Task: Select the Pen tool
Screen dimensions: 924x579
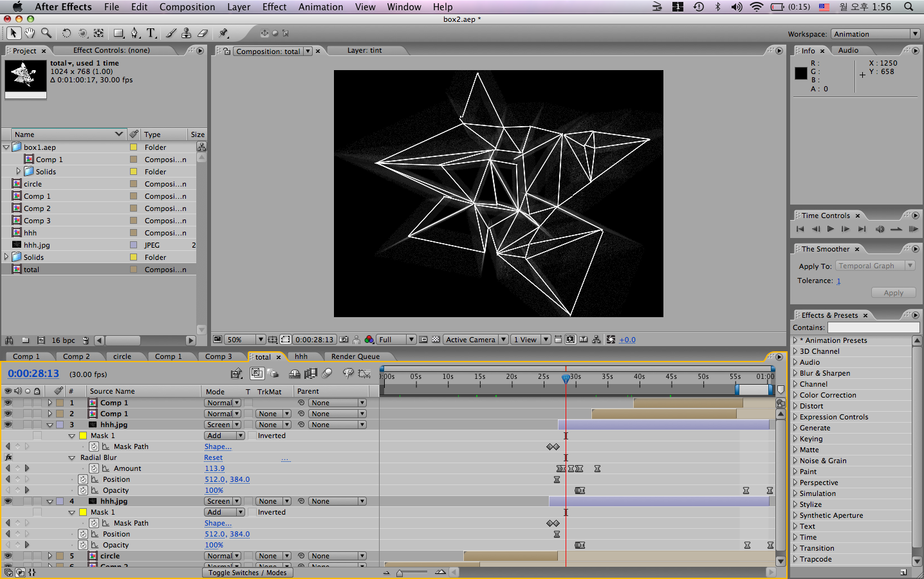Action: tap(135, 33)
